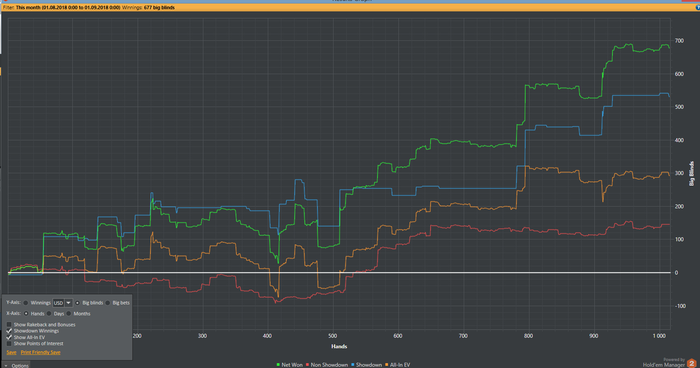Click the orange All-In EV legend swatch

click(x=387, y=365)
